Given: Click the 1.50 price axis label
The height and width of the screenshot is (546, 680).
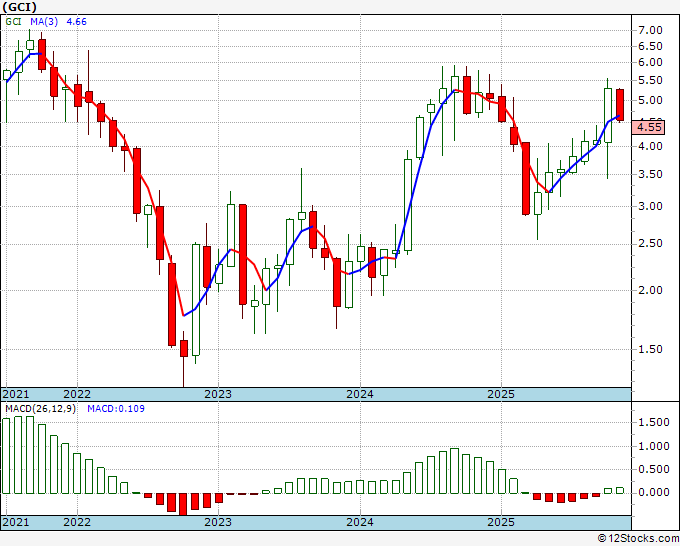Looking at the screenshot, I should [650, 350].
